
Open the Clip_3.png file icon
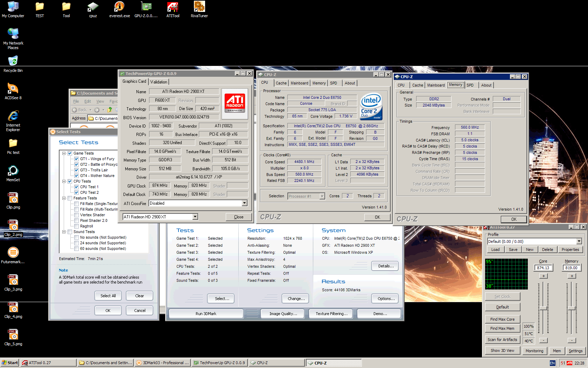pyautogui.click(x=13, y=283)
